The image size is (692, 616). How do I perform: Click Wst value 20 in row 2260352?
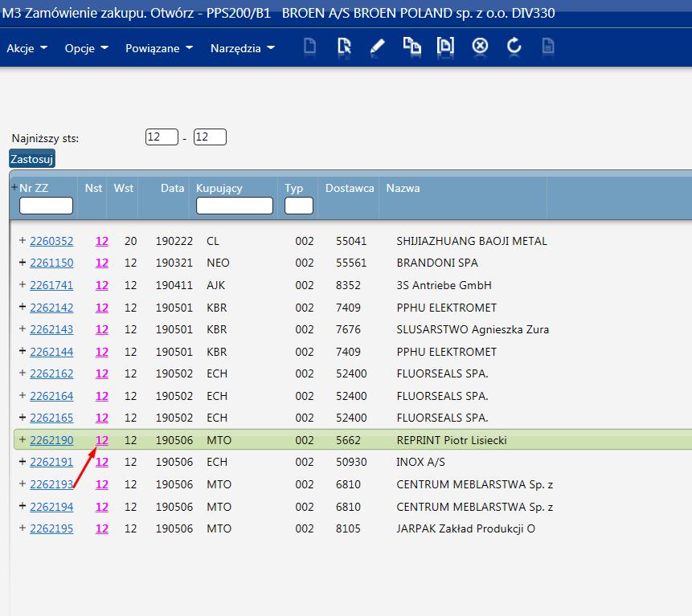(x=131, y=241)
